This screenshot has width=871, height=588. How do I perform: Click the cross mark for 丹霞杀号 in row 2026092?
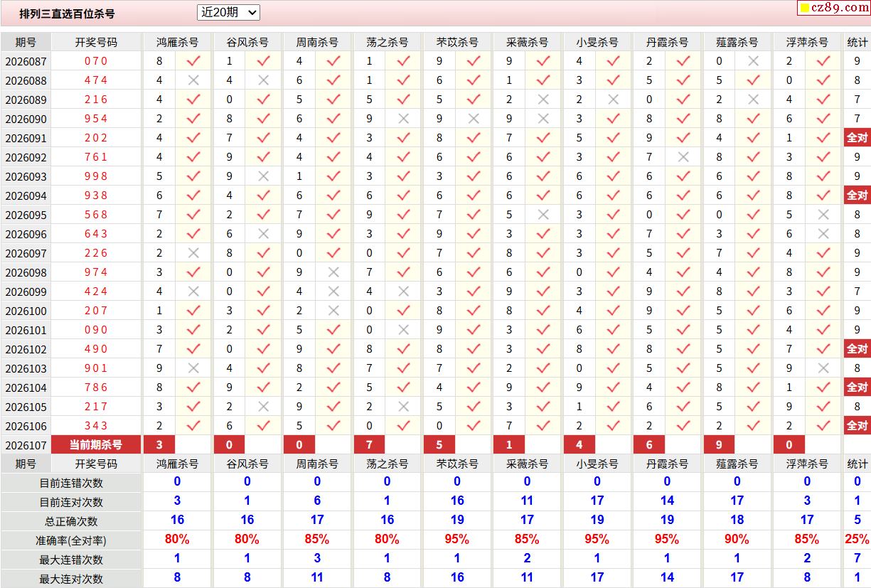click(683, 157)
